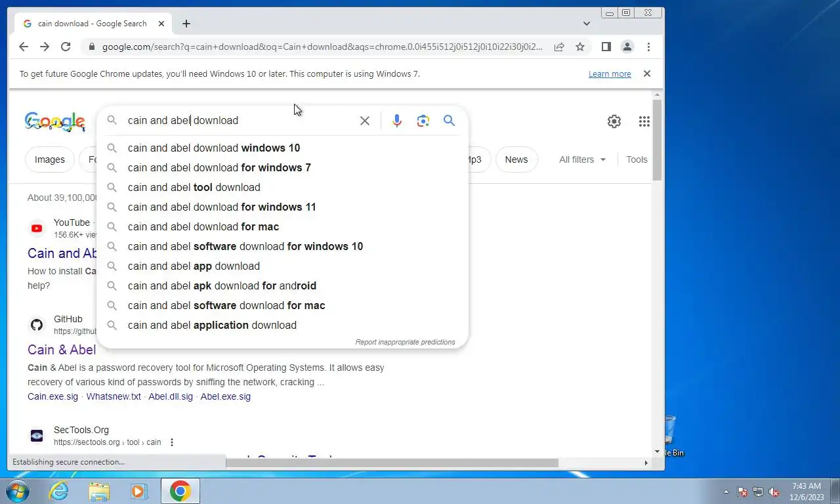This screenshot has width=840, height=504.
Task: Click the Google logo
Action: 55,122
